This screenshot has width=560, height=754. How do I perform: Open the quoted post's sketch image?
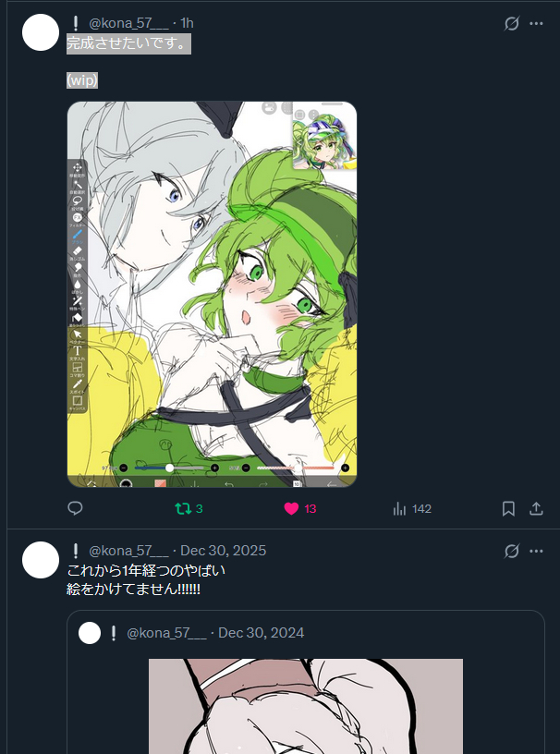click(305, 705)
